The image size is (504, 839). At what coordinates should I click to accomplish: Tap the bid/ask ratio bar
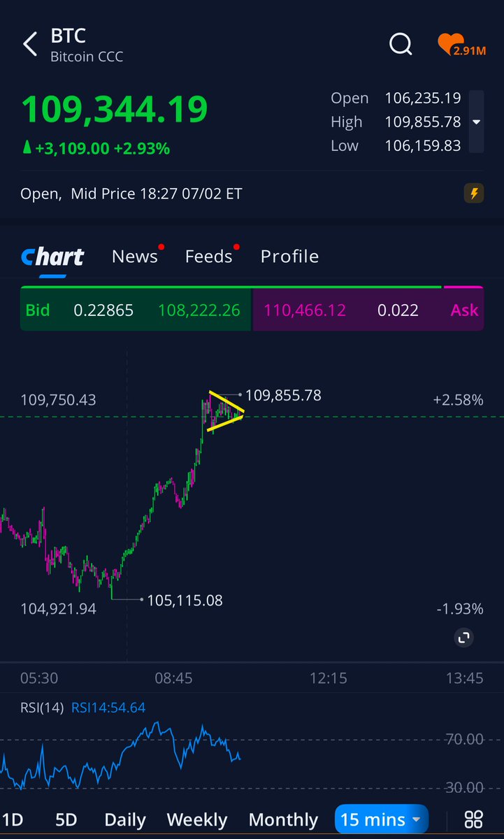[x=252, y=287]
